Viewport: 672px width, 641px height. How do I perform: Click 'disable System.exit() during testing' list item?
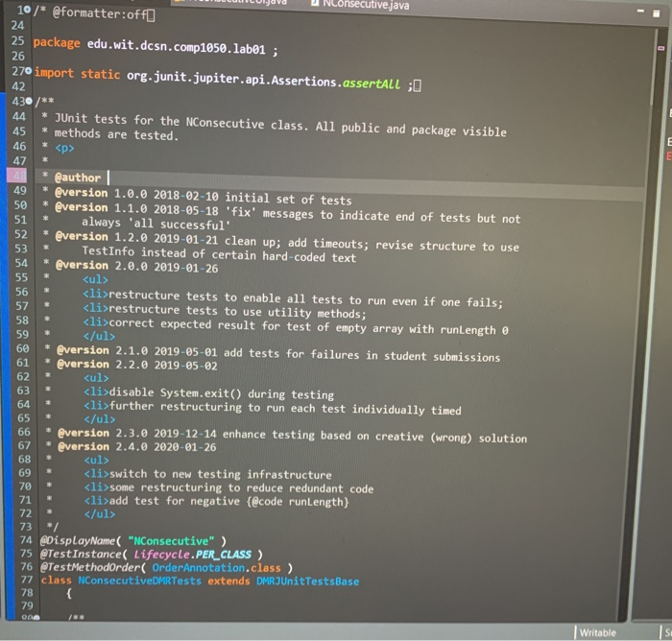(x=208, y=393)
